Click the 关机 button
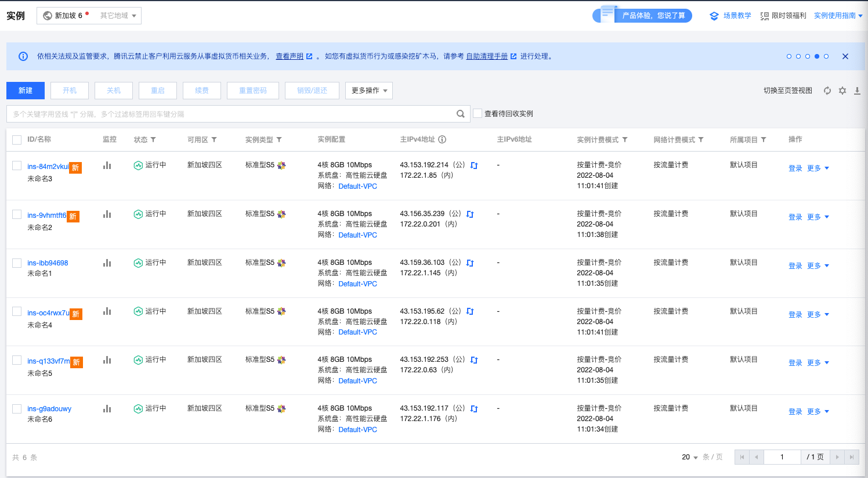 click(x=114, y=91)
